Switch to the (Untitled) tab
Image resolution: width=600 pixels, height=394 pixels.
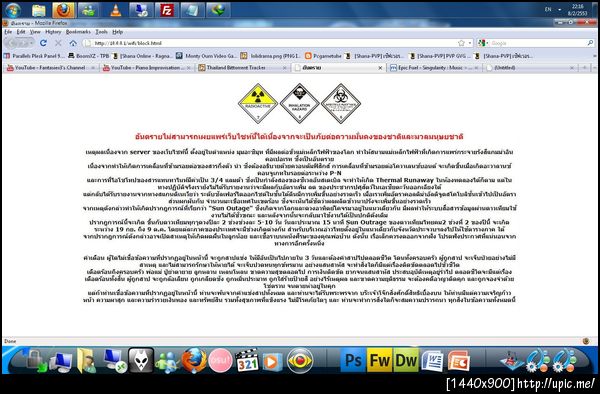pyautogui.click(x=530, y=68)
